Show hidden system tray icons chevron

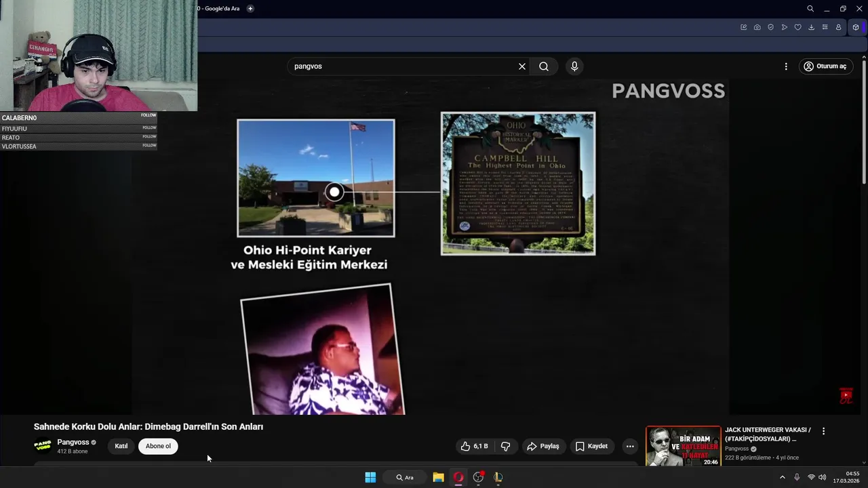tap(783, 477)
